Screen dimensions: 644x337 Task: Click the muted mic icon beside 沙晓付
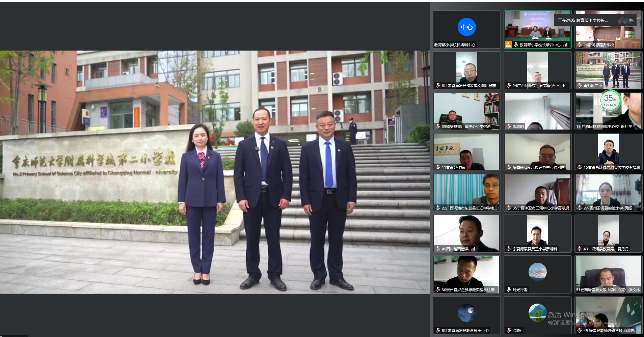509,330
